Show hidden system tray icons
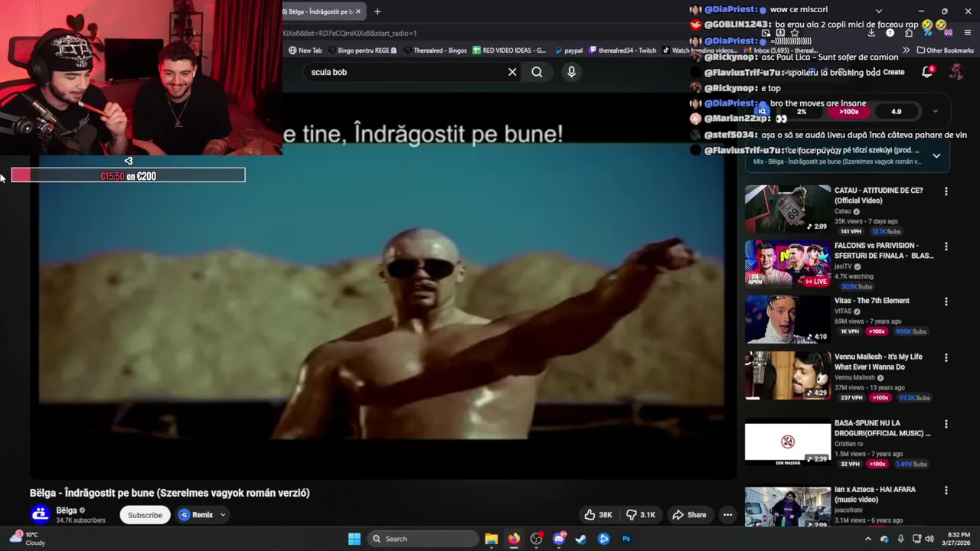Image resolution: width=980 pixels, height=551 pixels. (867, 539)
